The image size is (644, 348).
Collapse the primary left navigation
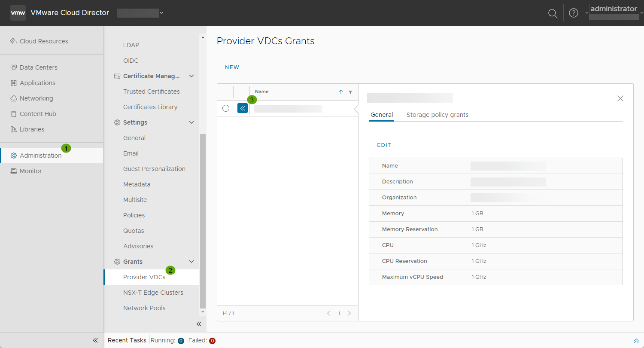95,340
